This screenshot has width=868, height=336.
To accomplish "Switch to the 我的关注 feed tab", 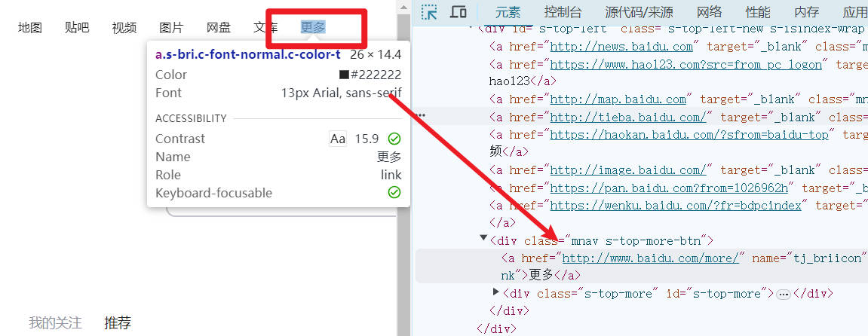I will pos(55,323).
